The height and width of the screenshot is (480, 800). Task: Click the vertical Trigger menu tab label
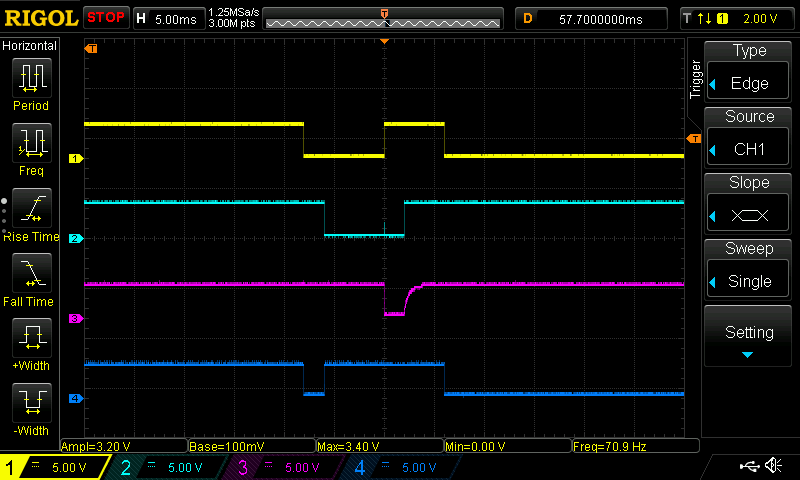click(695, 79)
